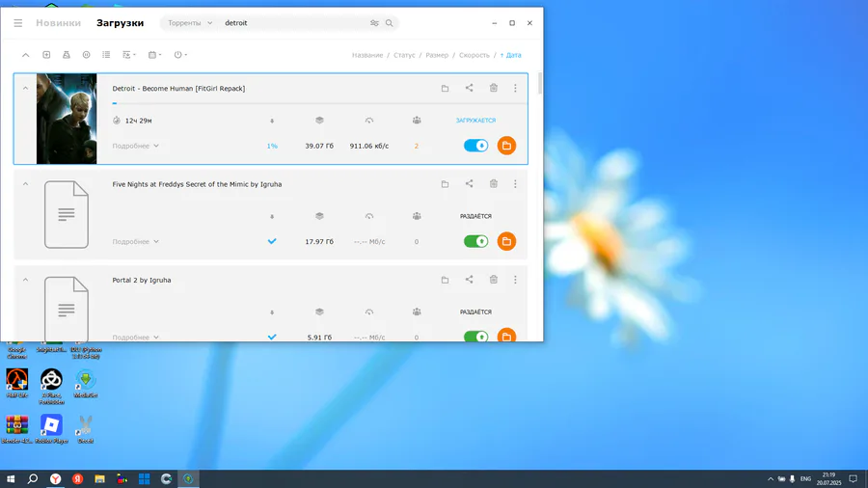
Task: Open the Торренты search category dropdown
Action: (190, 23)
